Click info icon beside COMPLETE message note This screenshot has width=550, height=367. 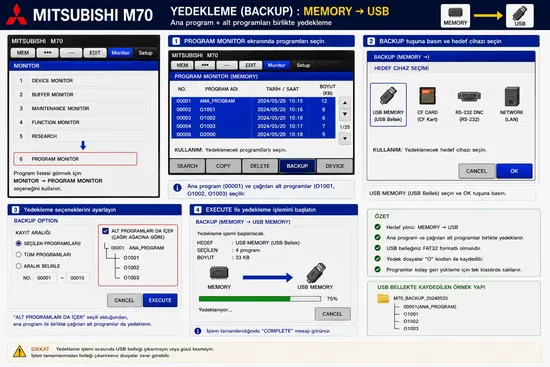coord(198,331)
